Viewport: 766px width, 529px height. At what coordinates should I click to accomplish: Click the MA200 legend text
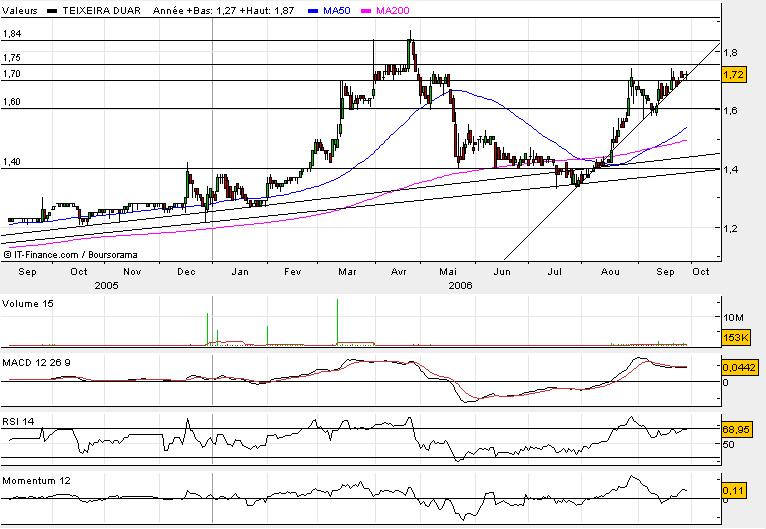pyautogui.click(x=393, y=10)
